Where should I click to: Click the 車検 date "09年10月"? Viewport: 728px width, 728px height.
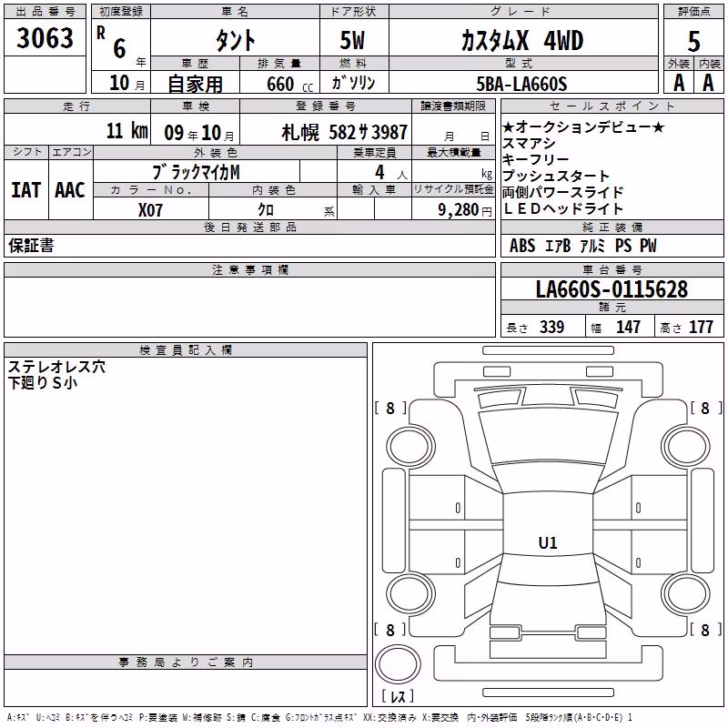tap(199, 133)
